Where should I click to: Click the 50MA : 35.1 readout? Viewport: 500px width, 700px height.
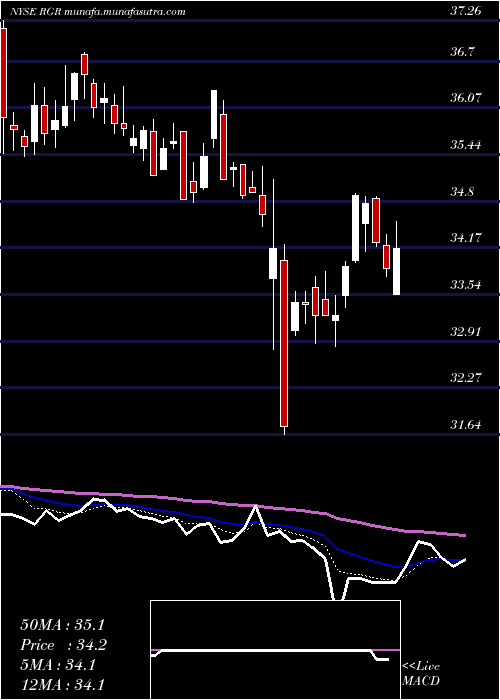pos(64,625)
